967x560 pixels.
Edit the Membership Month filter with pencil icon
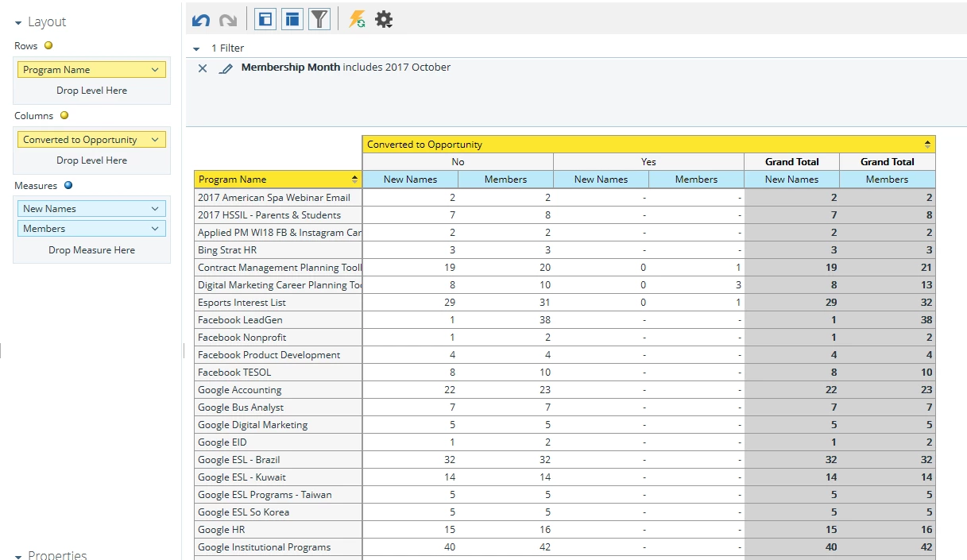(x=226, y=69)
